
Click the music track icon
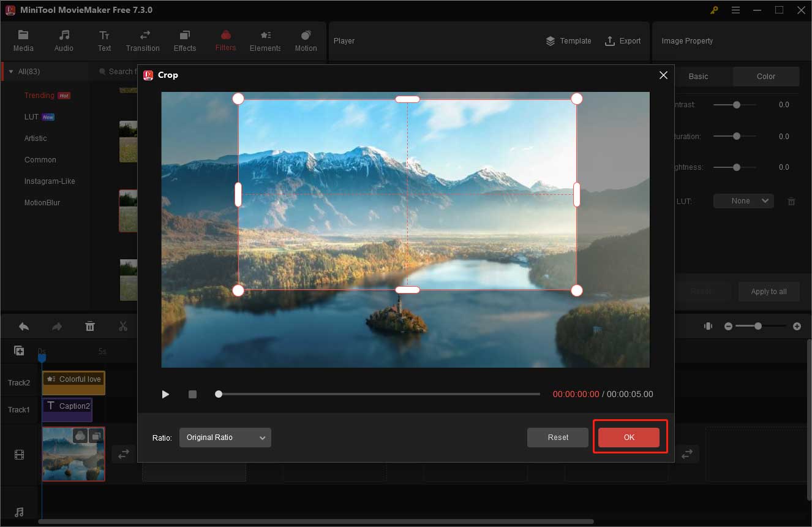click(19, 512)
